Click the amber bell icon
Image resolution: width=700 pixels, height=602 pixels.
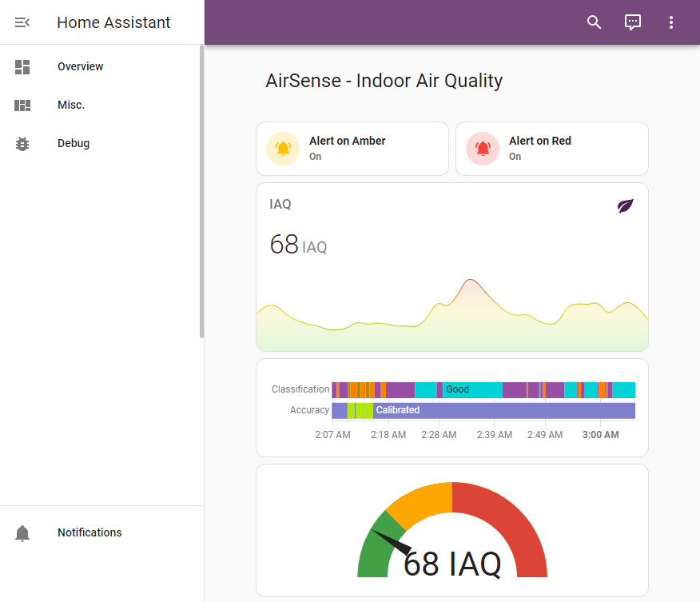pos(283,149)
